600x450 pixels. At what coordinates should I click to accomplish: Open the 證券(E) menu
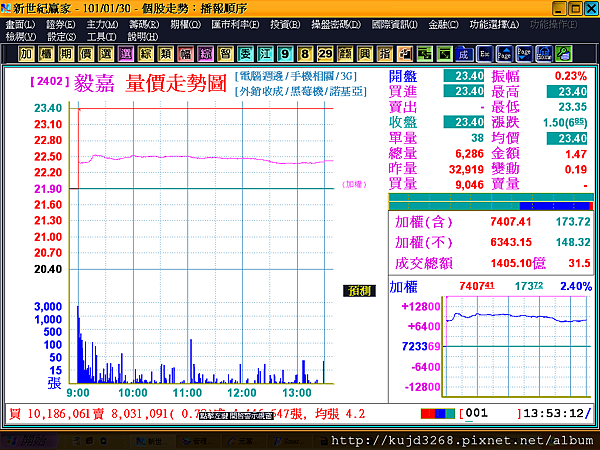tap(60, 25)
